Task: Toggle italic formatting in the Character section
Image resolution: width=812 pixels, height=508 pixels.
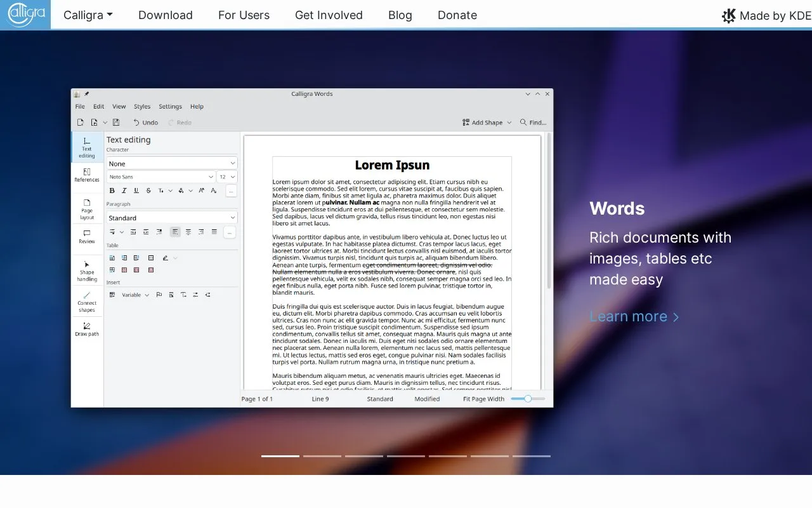Action: (x=124, y=190)
